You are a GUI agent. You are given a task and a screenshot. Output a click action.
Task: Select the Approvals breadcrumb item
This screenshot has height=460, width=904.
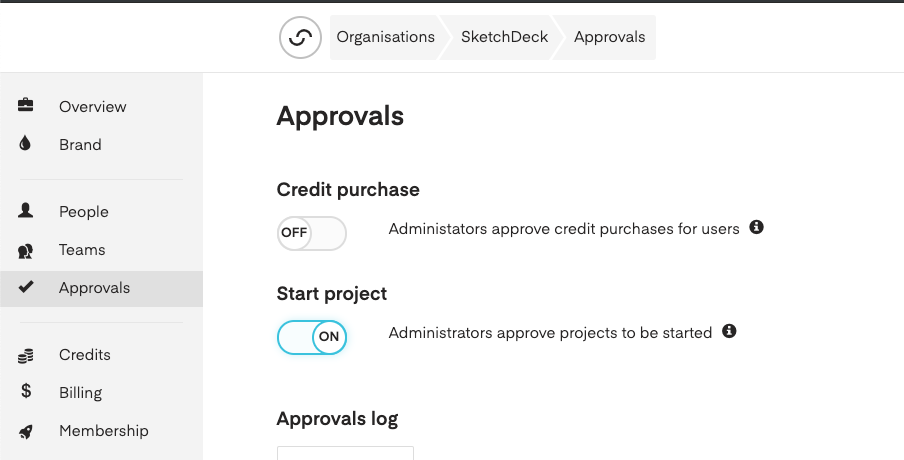pos(609,37)
